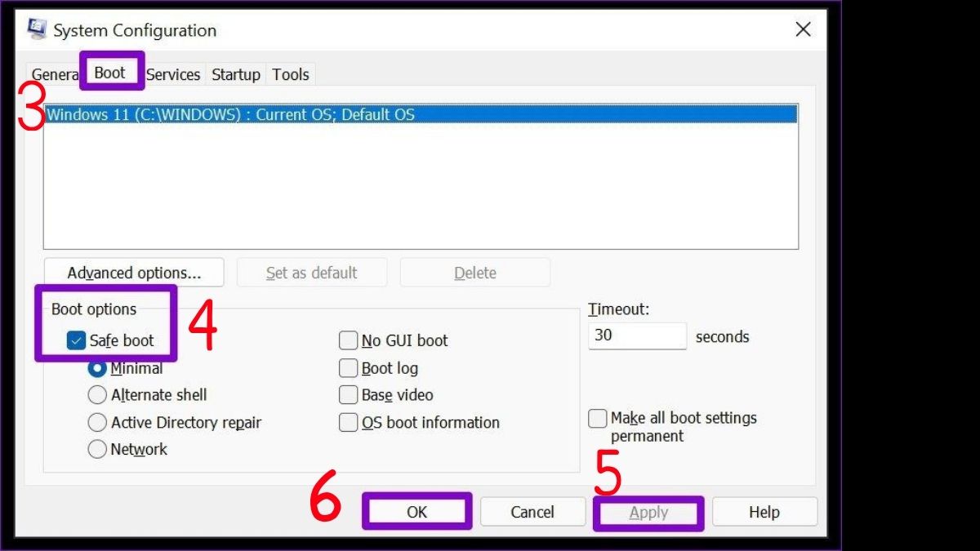Check the No GUI boot option
This screenshot has width=980, height=551.
click(348, 340)
